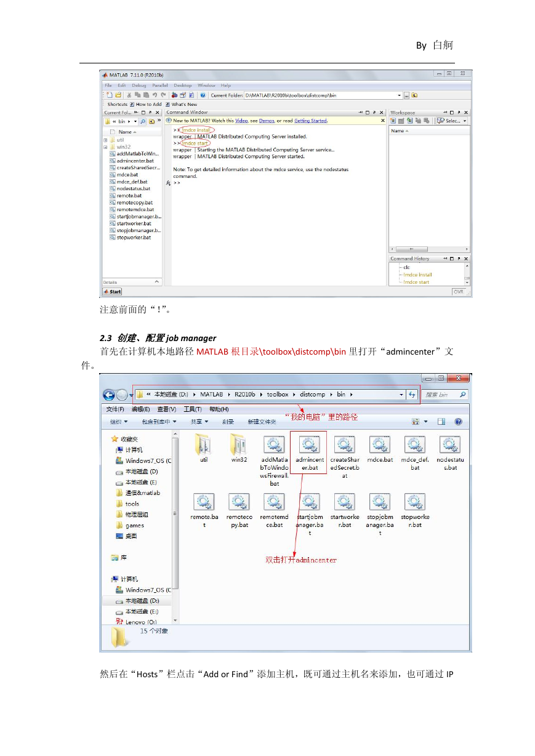The height and width of the screenshot is (756, 535).
Task: Dismiss the New to MATLAB info bar
Action: pyautogui.click(x=382, y=121)
